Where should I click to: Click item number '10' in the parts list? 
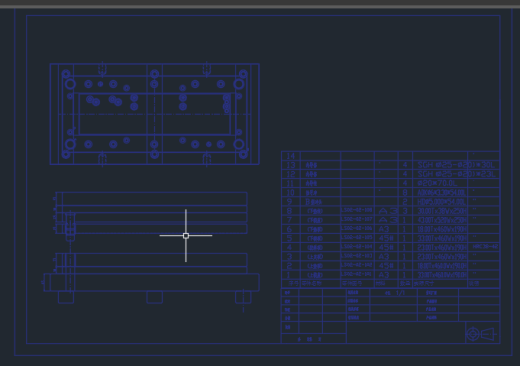[x=291, y=192]
